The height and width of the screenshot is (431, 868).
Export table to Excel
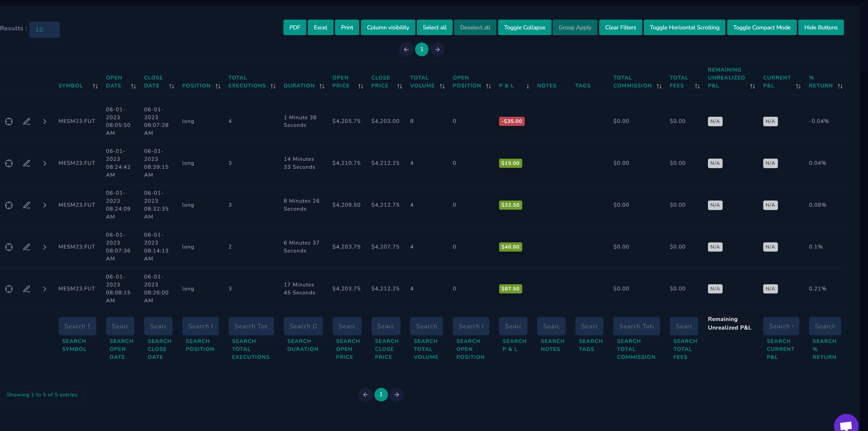[320, 27]
